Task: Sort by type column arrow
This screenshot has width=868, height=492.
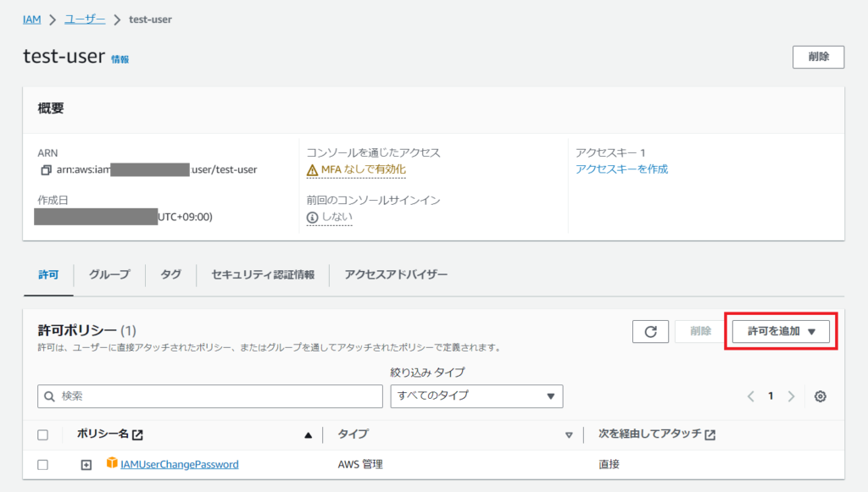Action: click(x=569, y=435)
